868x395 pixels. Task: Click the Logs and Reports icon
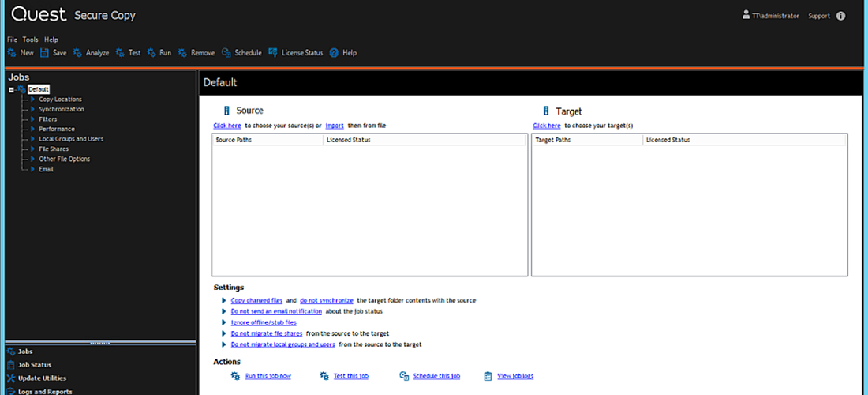coord(10,391)
